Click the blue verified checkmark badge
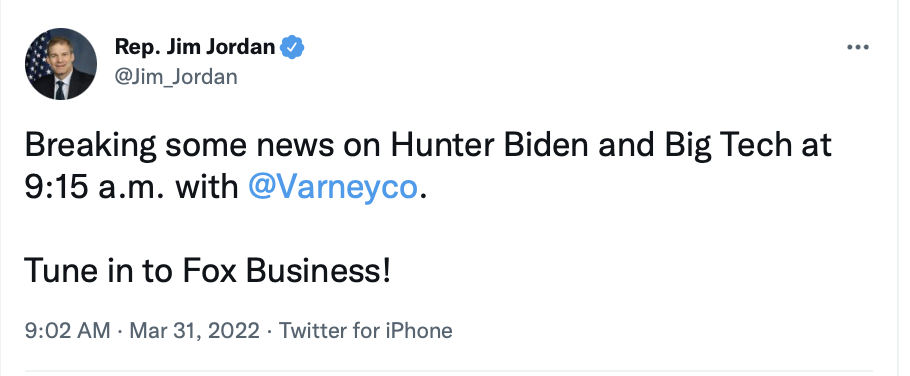 click(x=292, y=47)
